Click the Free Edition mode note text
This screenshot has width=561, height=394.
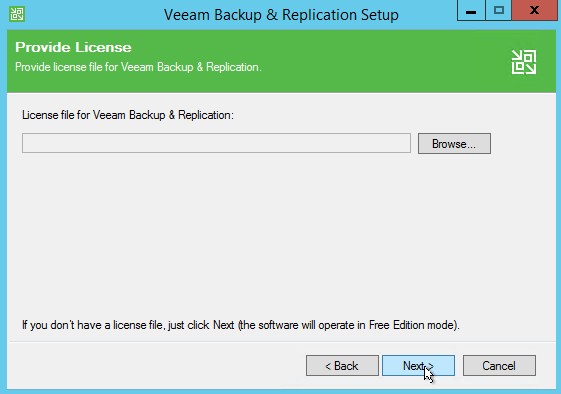[x=241, y=325]
